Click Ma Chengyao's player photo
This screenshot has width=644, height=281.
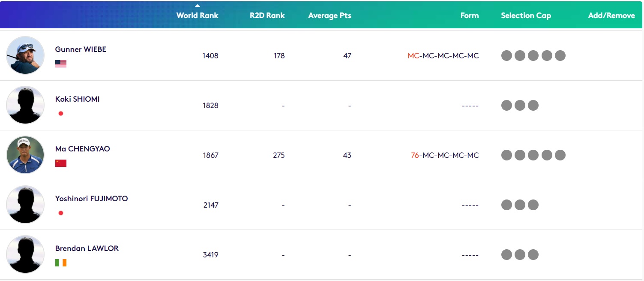tap(25, 155)
